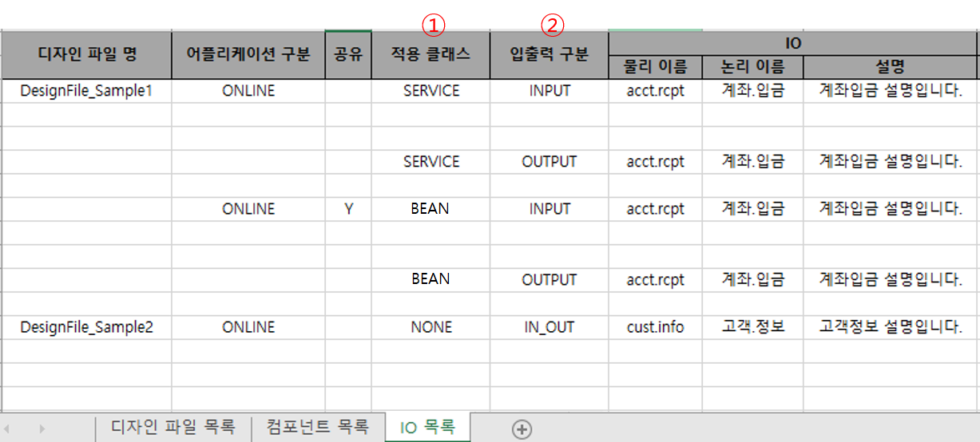Select the DesignFile_Sample2 cell
Image resolution: width=980 pixels, height=442 pixels.
86,327
